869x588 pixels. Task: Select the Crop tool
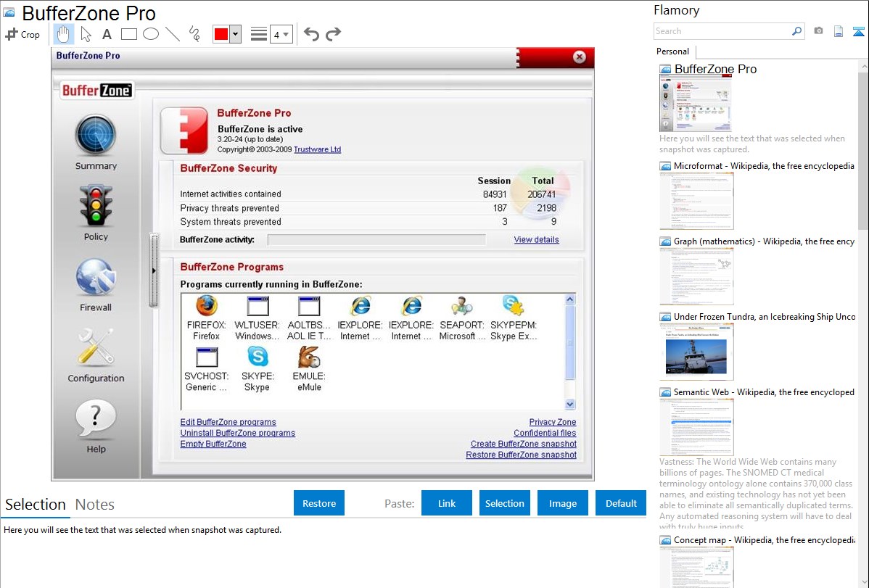(22, 34)
